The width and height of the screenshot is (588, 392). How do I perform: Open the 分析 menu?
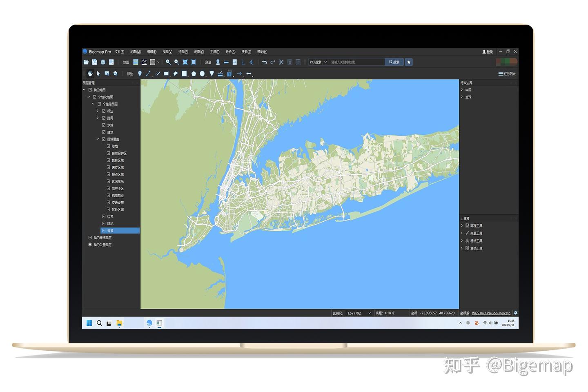pyautogui.click(x=230, y=51)
